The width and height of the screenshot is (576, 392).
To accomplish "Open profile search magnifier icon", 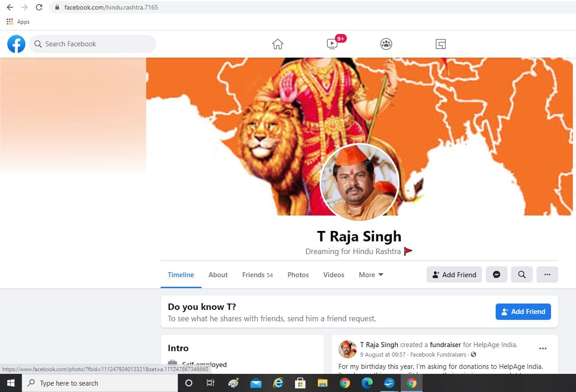I will click(x=522, y=274).
